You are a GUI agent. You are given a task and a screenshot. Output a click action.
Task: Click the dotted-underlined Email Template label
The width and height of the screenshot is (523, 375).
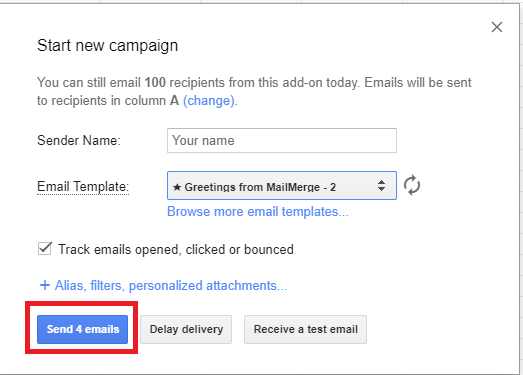[83, 186]
